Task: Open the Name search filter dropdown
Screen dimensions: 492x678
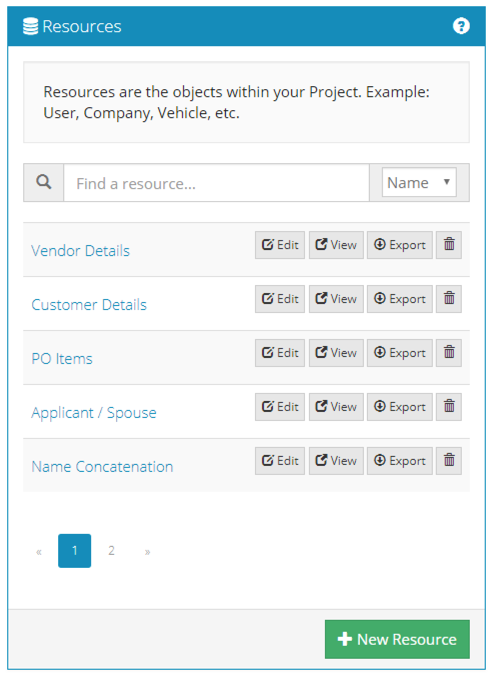Action: pos(419,182)
